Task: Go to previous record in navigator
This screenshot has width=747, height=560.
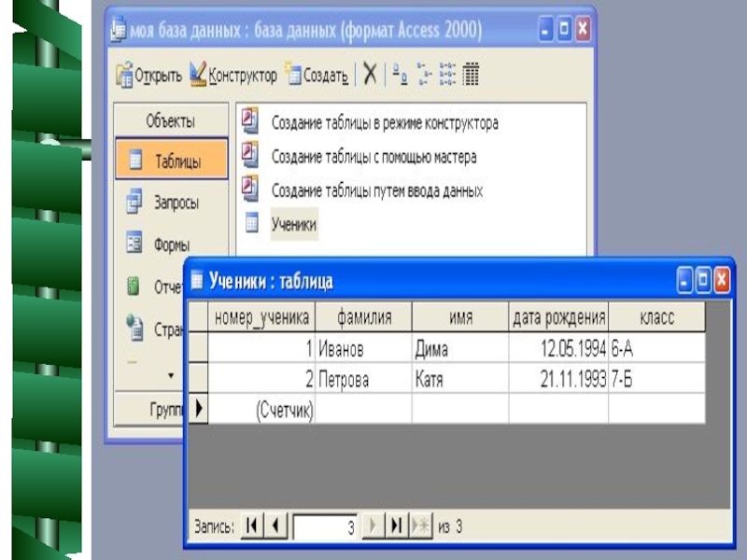Action: [x=275, y=526]
